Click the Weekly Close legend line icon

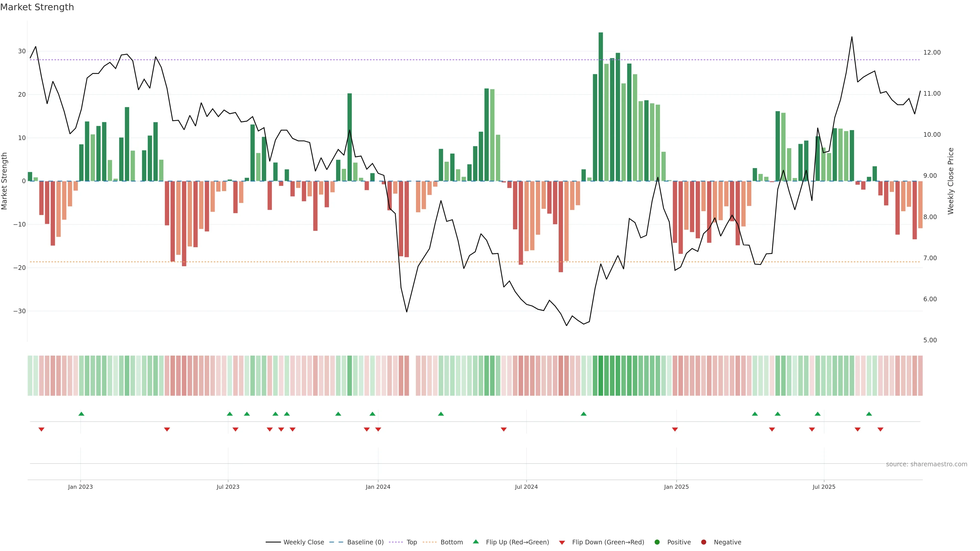pyautogui.click(x=273, y=542)
